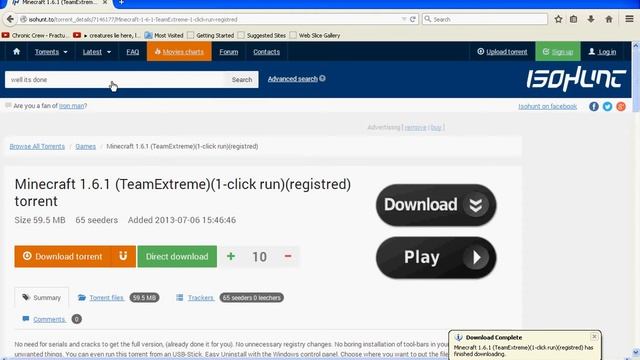Switch to the Torrent files tab

(x=107, y=298)
